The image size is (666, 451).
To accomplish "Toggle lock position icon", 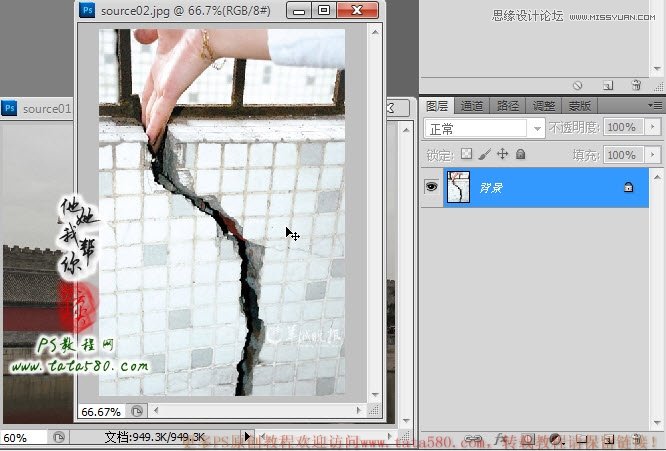I will tap(502, 154).
